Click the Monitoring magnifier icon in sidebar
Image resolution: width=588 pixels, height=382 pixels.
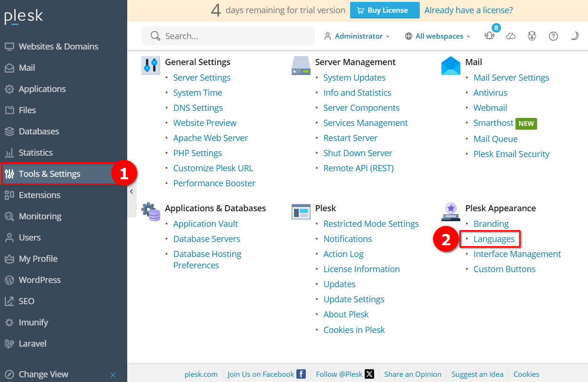tap(9, 216)
